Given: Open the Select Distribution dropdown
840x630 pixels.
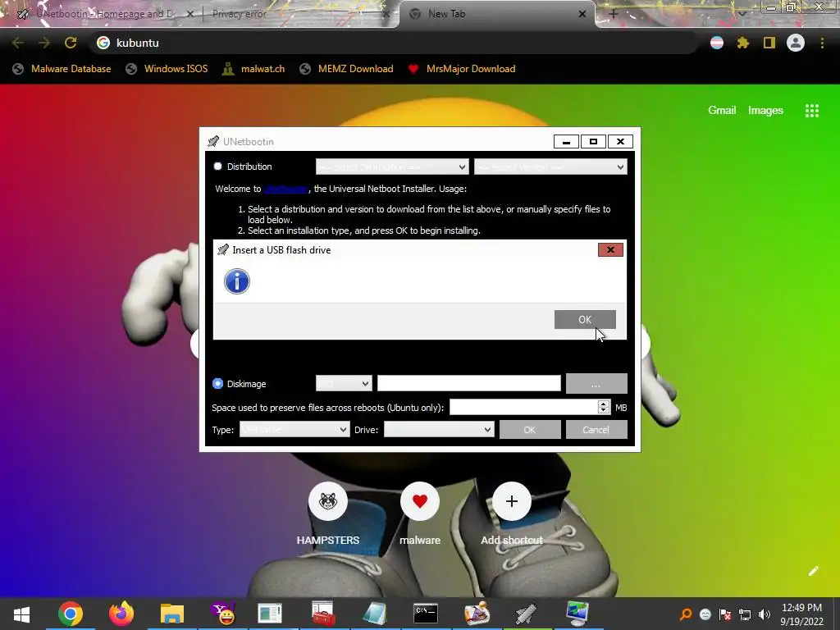Looking at the screenshot, I should [392, 167].
